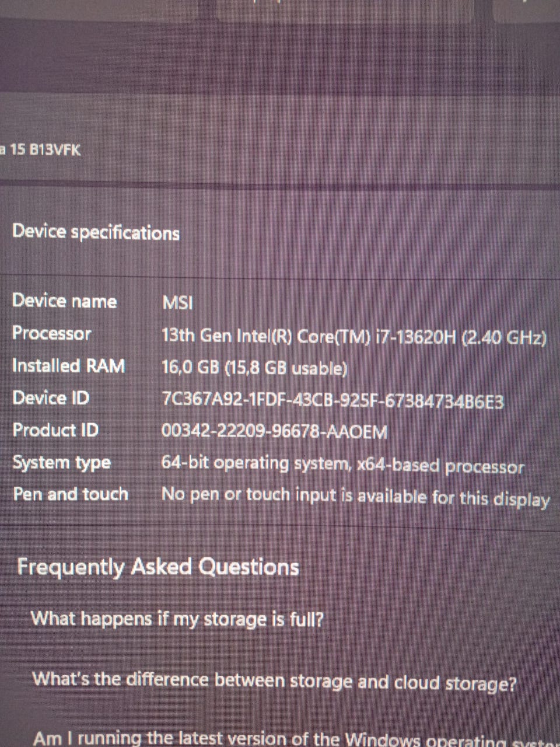This screenshot has height=747, width=560.
Task: Open the storage versus cloud storage question link
Action: click(x=274, y=681)
